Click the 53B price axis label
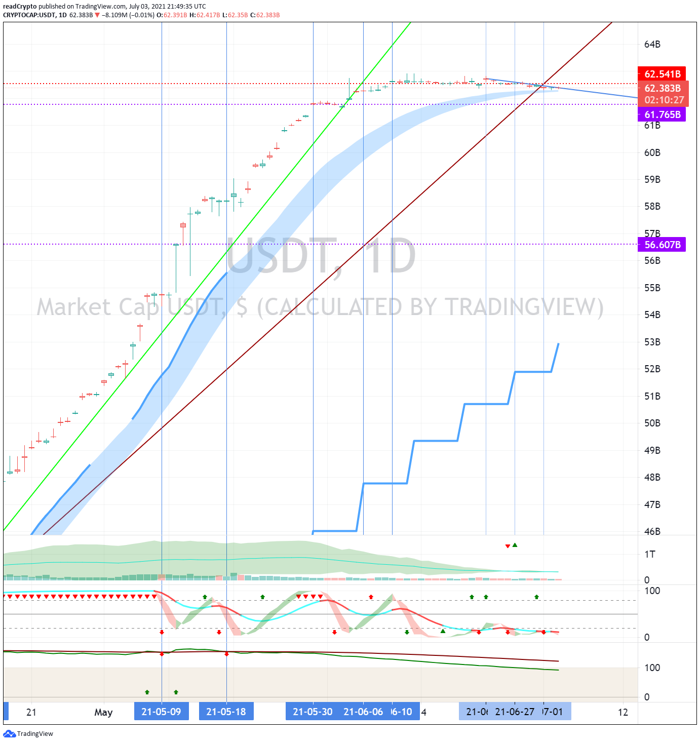 click(652, 342)
